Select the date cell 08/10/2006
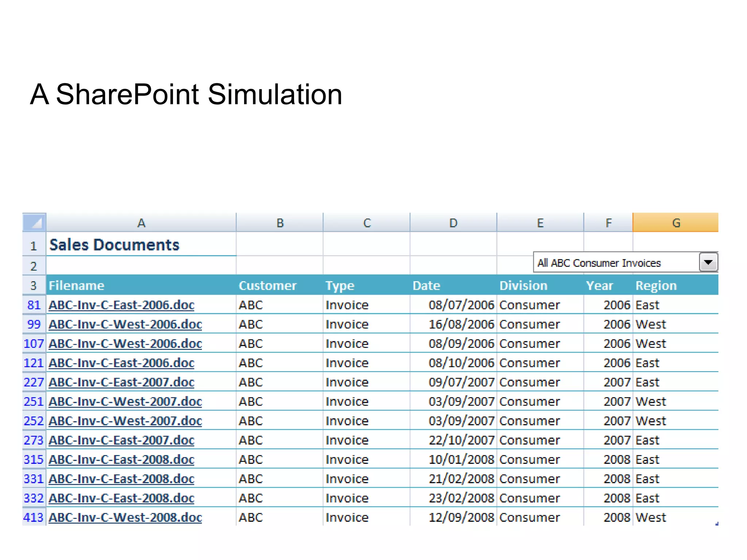Viewport: 747px width, 560px height. click(453, 363)
